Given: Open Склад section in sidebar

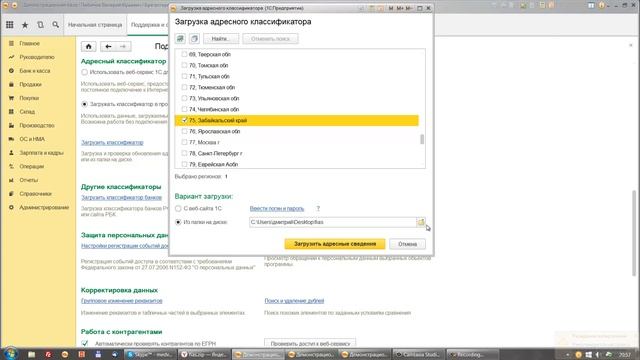Looking at the screenshot, I should pyautogui.click(x=27, y=112).
